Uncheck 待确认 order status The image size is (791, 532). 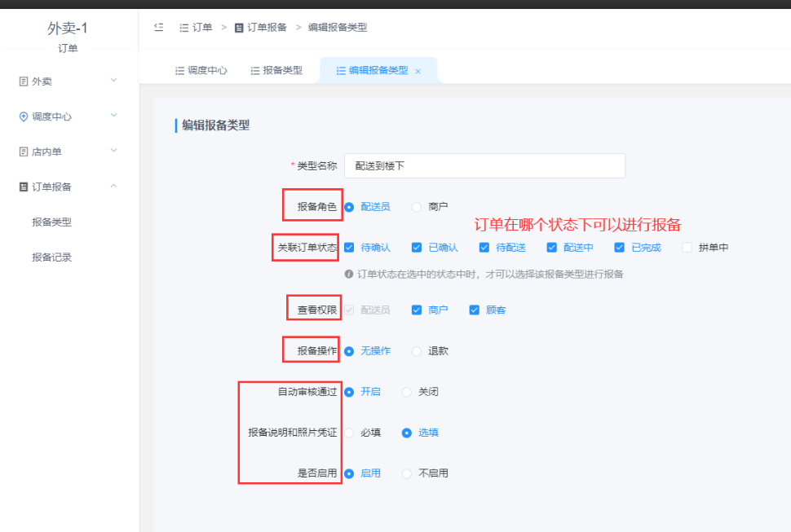349,248
